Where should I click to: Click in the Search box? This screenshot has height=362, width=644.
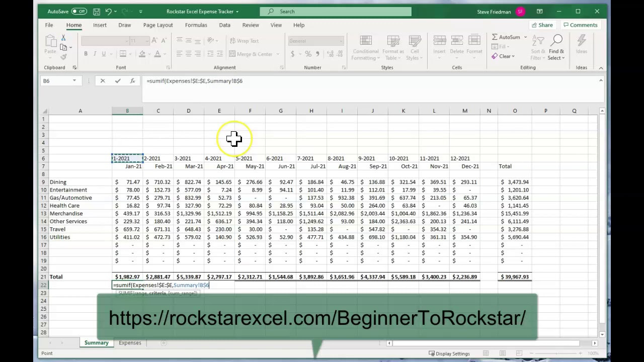click(x=336, y=12)
